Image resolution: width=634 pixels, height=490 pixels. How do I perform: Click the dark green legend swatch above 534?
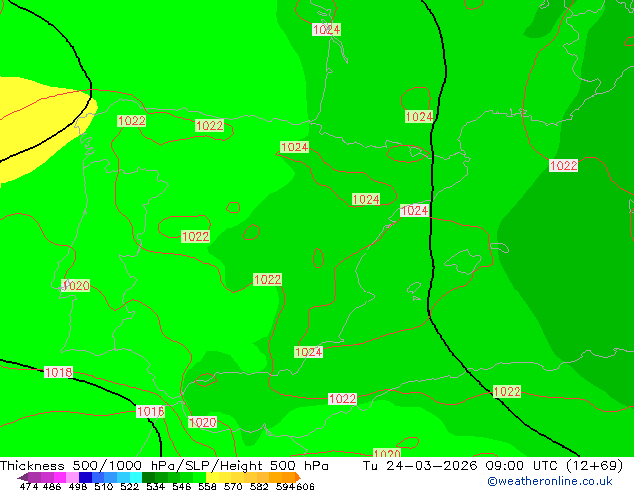[x=148, y=477]
